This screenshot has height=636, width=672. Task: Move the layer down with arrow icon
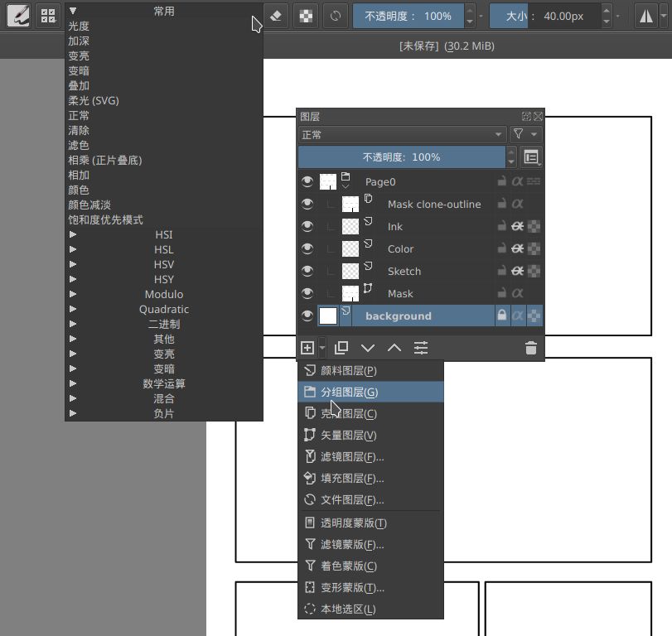[x=368, y=349]
